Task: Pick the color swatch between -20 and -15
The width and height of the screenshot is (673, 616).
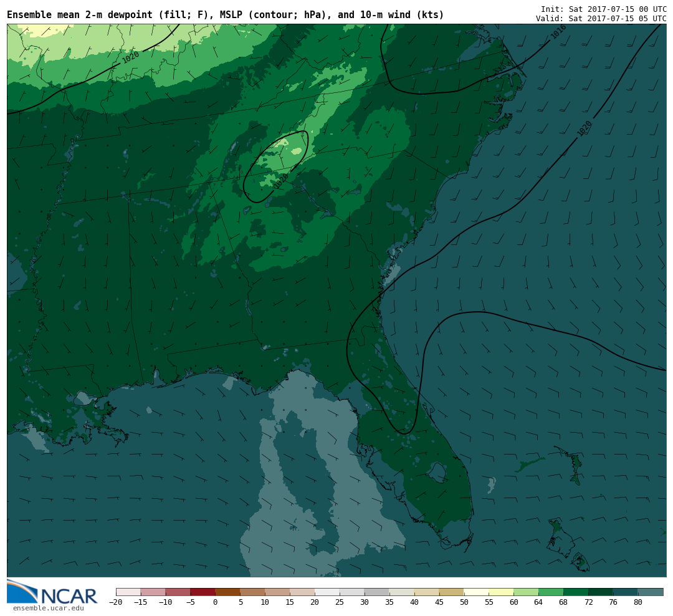Action: pos(128,592)
